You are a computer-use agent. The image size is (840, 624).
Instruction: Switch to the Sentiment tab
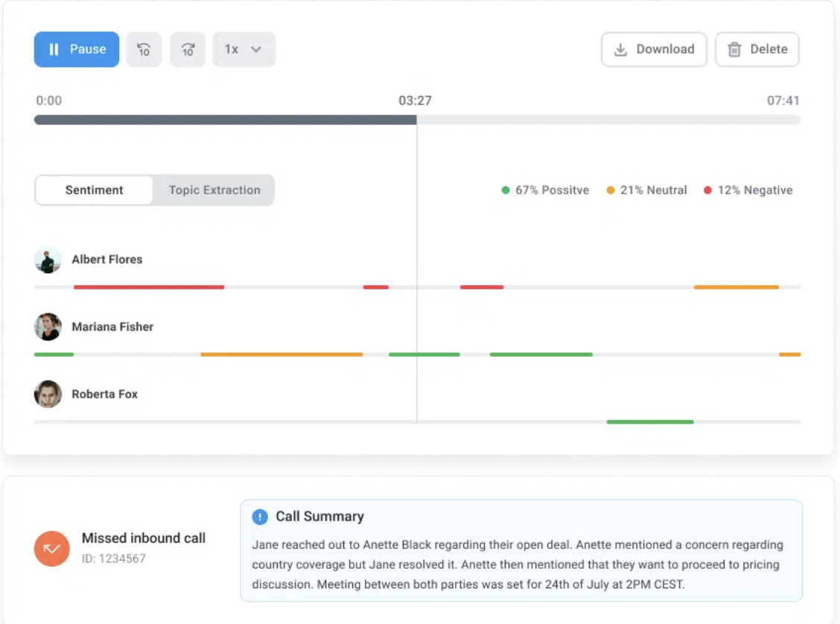pos(95,190)
